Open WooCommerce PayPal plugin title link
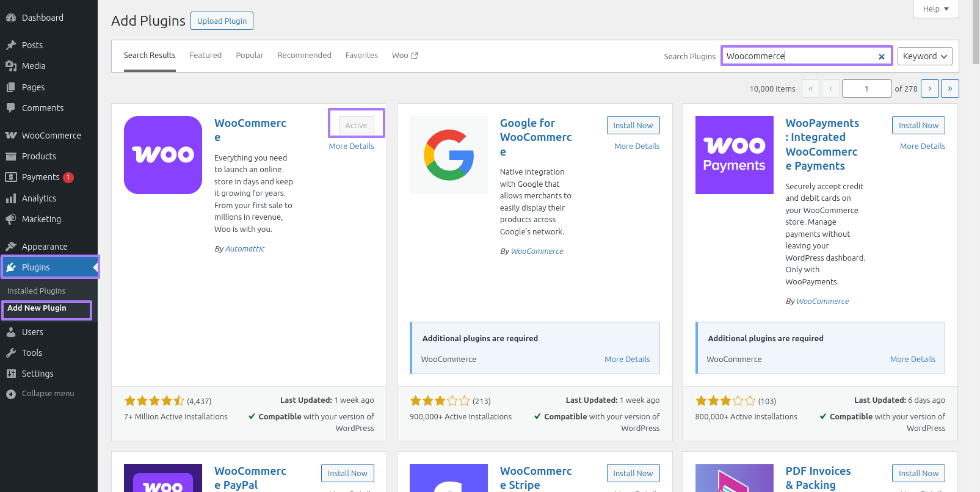Viewport: 980px width, 492px height. pyautogui.click(x=250, y=478)
